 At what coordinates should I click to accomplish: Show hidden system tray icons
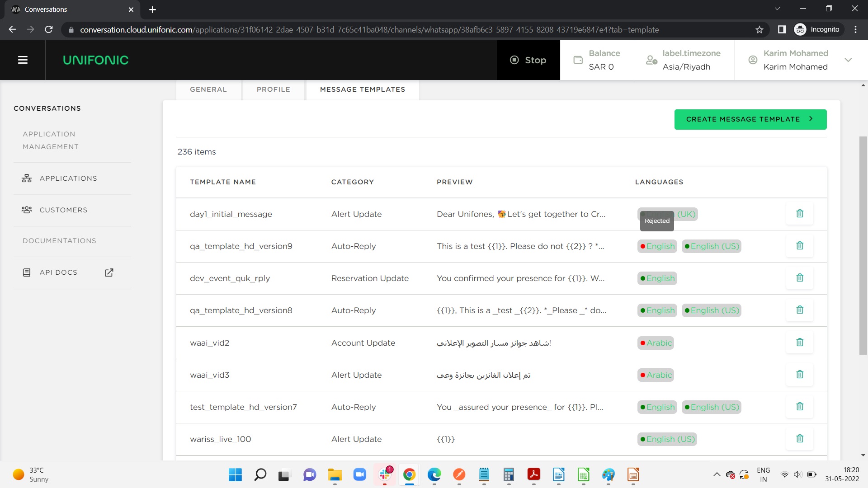717,474
